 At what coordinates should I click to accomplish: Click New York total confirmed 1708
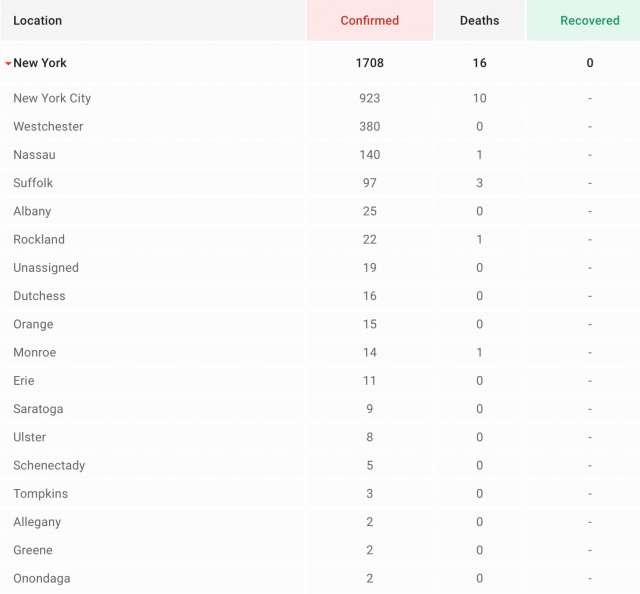click(x=369, y=63)
